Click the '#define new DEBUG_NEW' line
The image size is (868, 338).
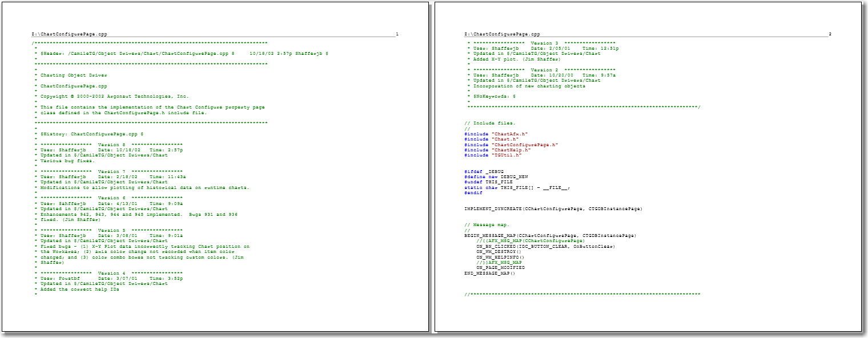pyautogui.click(x=497, y=176)
